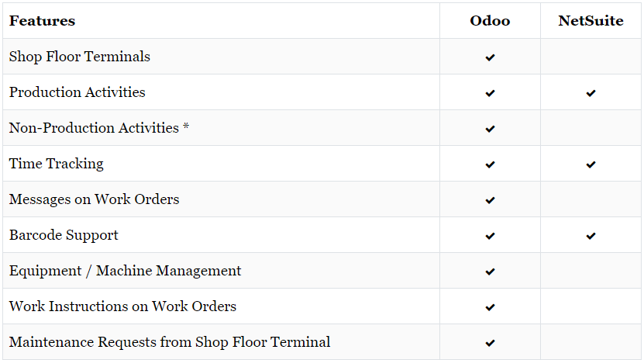Screen dimensions: 644x360
Task: Click Odoo checkmark for Work Instructions row
Action: click(x=490, y=307)
